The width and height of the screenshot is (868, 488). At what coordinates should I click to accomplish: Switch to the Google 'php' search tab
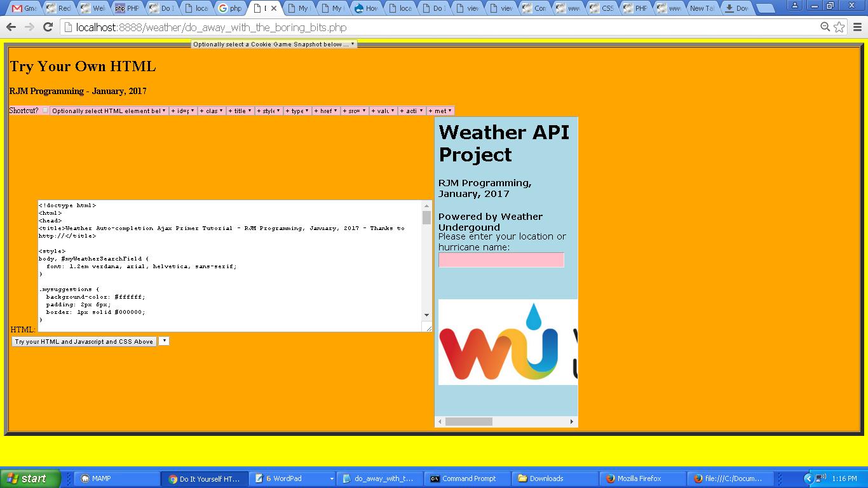point(229,8)
